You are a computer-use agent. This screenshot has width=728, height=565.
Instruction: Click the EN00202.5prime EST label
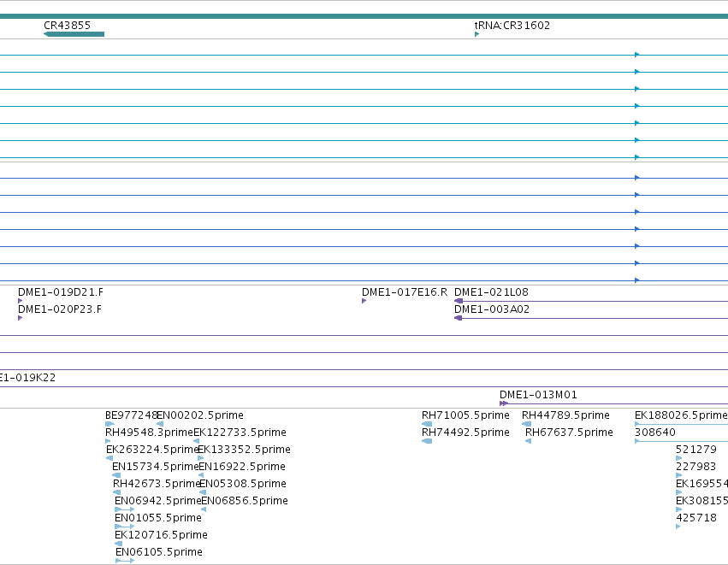click(200, 415)
